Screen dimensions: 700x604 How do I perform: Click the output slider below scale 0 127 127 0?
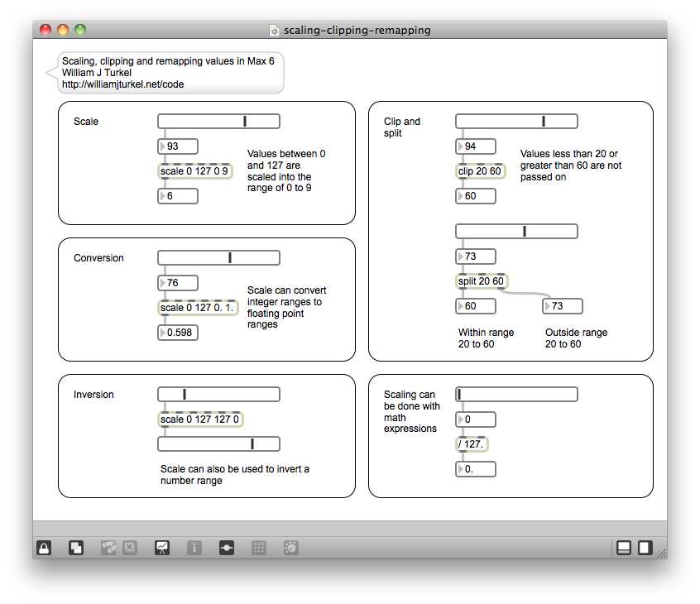click(x=218, y=444)
